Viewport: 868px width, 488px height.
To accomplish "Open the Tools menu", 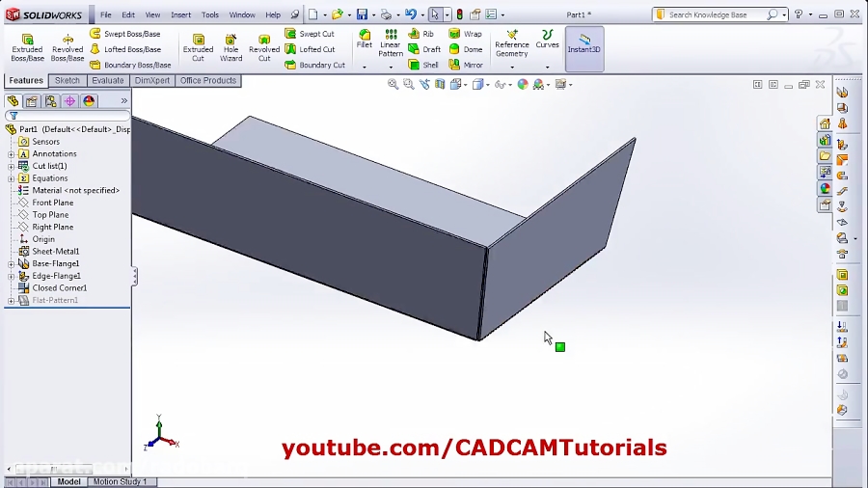I will (x=210, y=14).
